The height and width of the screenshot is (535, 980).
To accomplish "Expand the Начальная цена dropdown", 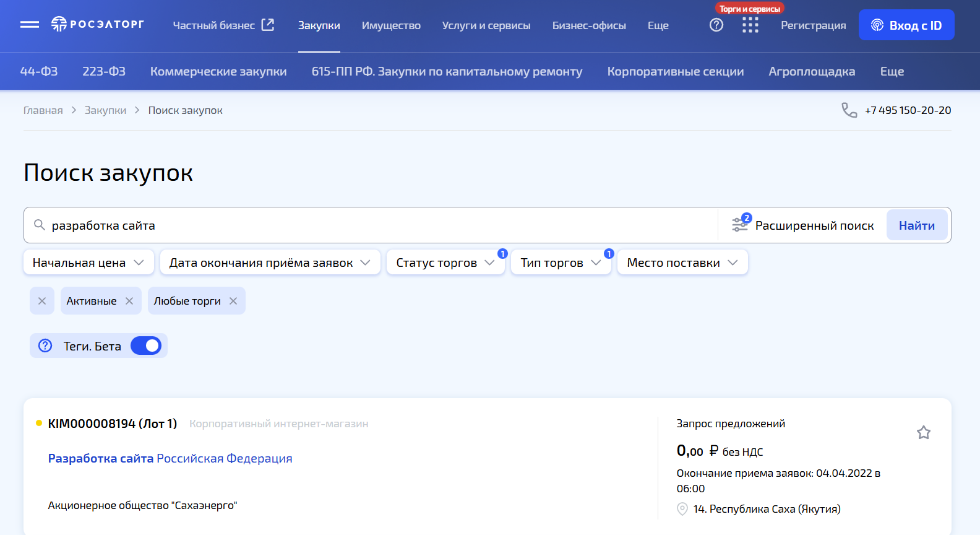I will point(88,263).
